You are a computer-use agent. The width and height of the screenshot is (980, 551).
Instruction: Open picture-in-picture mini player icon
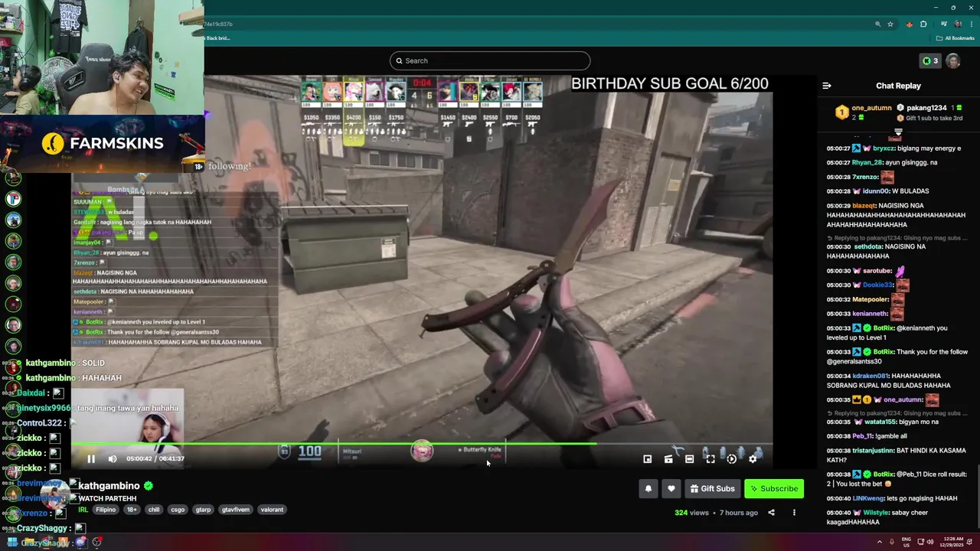[647, 459]
